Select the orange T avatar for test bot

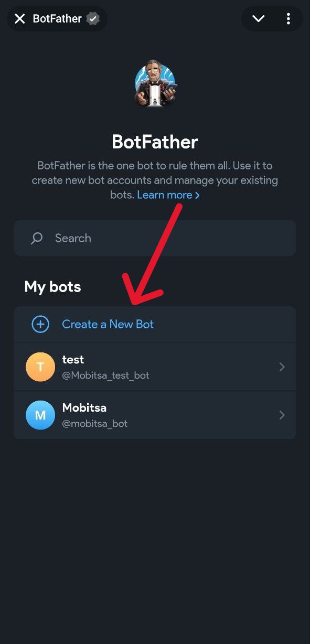[x=40, y=367]
